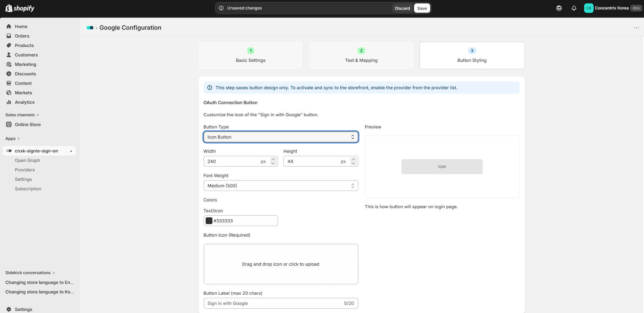Click the Marketing target icon
The height and width of the screenshot is (313, 644).
pos(9,64)
